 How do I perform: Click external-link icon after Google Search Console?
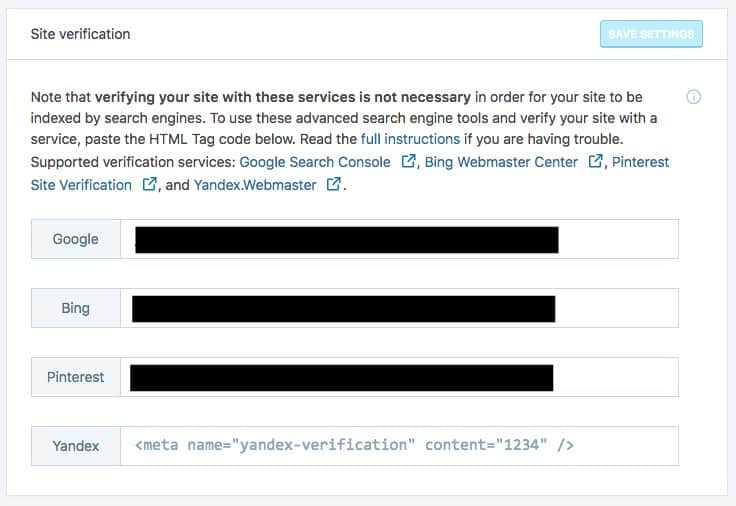[x=408, y=161]
